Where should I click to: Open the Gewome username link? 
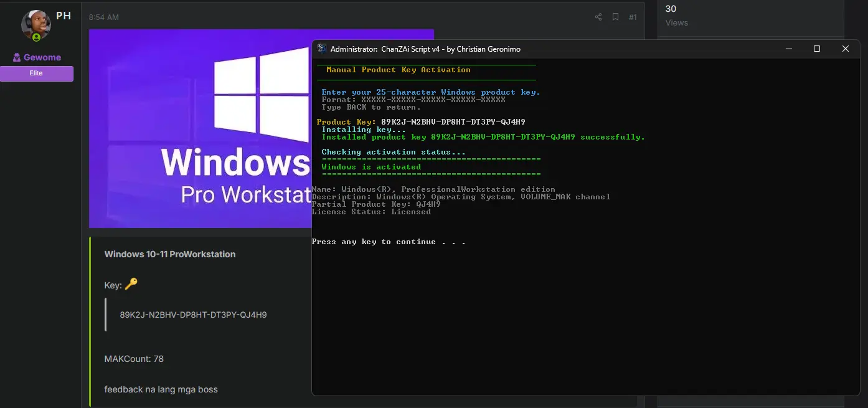pyautogui.click(x=42, y=57)
